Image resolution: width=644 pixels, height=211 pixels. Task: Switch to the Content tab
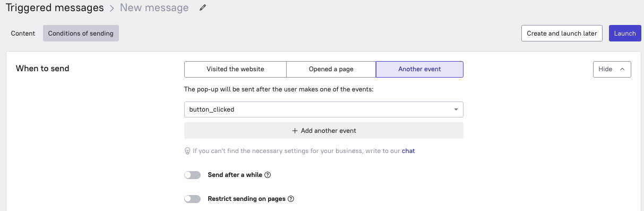pos(23,33)
